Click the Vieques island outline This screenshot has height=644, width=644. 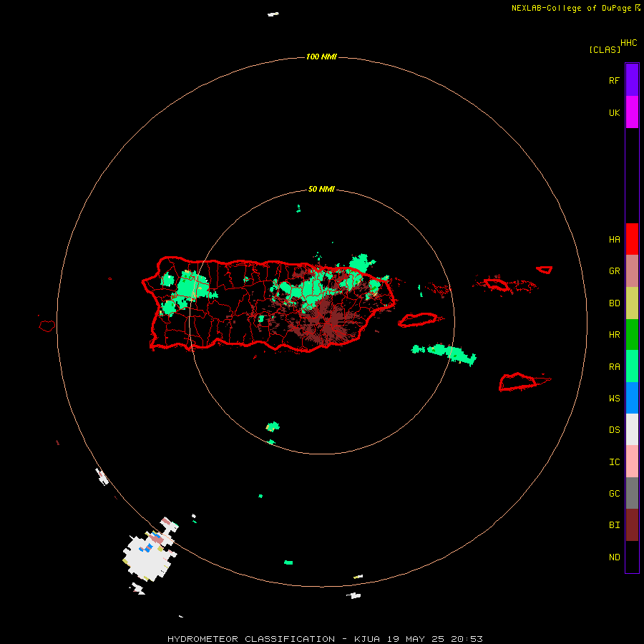pyautogui.click(x=418, y=320)
